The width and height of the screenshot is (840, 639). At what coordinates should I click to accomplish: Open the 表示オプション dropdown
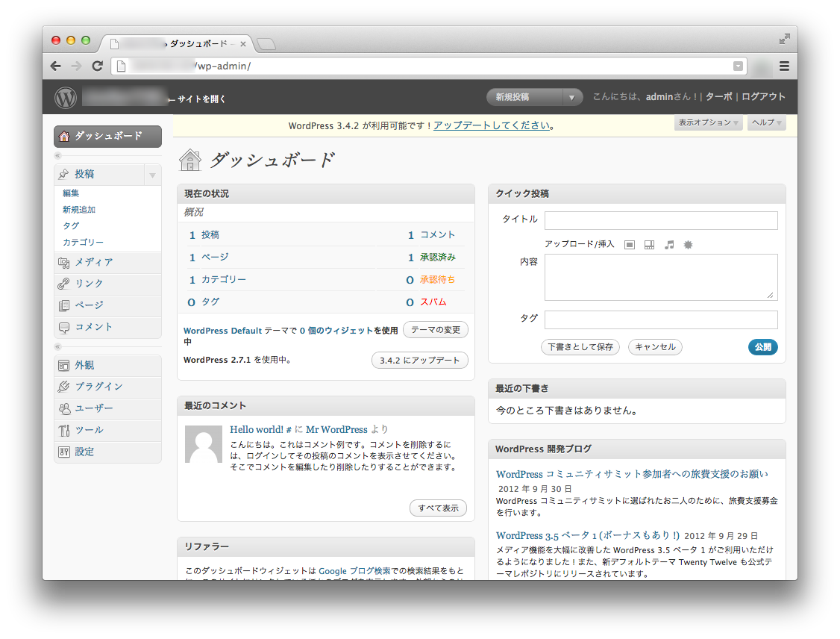(x=708, y=122)
